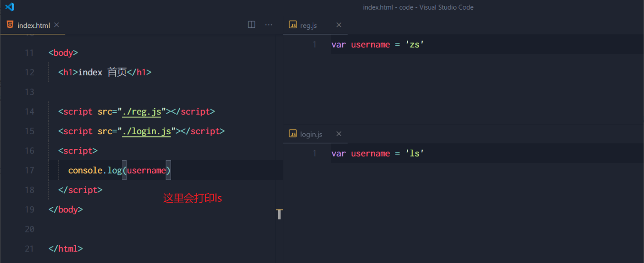Follow the ./reg.js script src link
The image size is (644, 263).
[141, 112]
